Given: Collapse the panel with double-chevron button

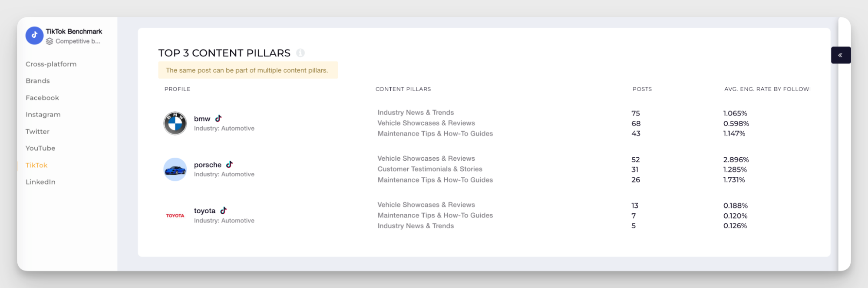Looking at the screenshot, I should click(840, 55).
